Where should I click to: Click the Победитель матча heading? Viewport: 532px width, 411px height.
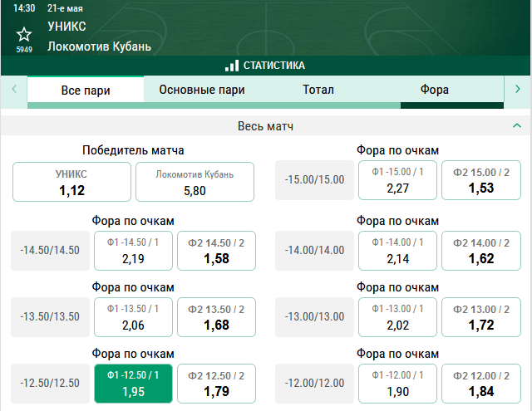tap(133, 150)
